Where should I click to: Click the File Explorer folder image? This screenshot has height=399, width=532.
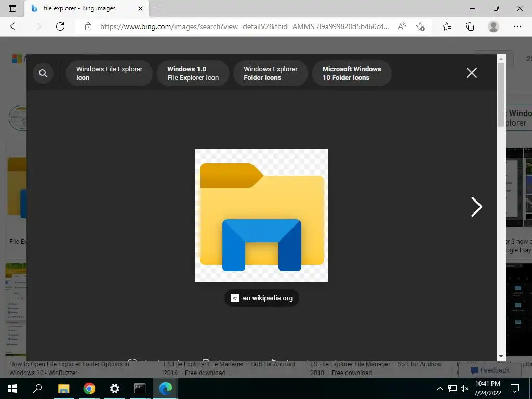[262, 215]
